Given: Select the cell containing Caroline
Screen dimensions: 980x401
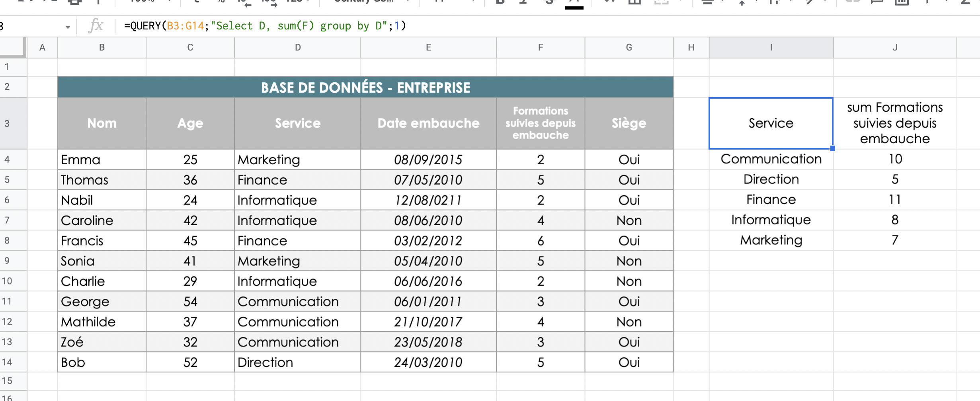Looking at the screenshot, I should [102, 220].
